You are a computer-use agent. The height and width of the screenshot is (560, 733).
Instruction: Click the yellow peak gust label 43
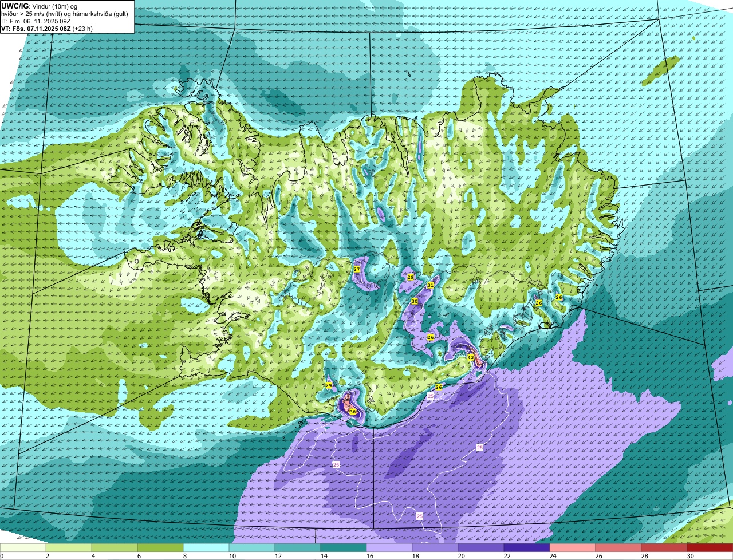coord(471,357)
